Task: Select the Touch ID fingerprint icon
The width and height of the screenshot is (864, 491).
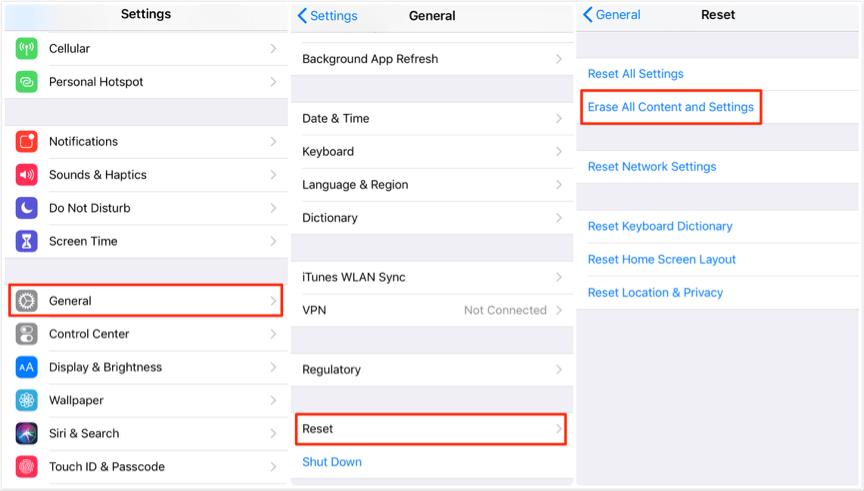Action: [26, 466]
